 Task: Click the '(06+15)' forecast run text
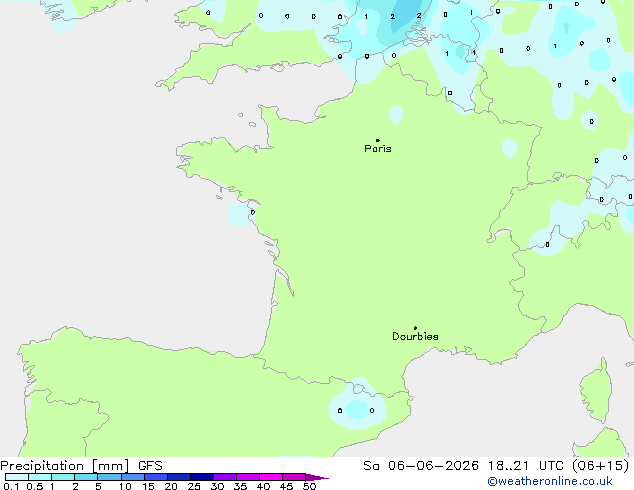click(601, 466)
